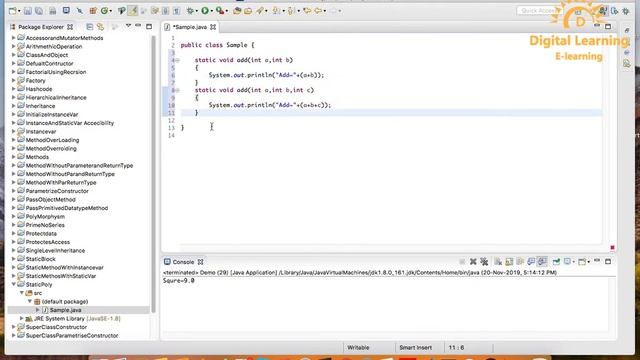Toggle the highlighted Mark Occurrences toolbar button
Viewport: 640px width, 360px height.
(133, 11)
